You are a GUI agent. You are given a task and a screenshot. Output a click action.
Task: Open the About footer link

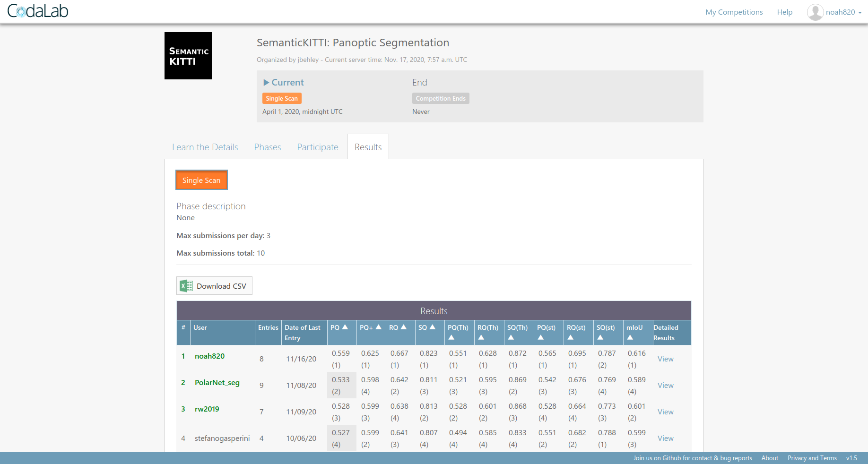[770, 458]
